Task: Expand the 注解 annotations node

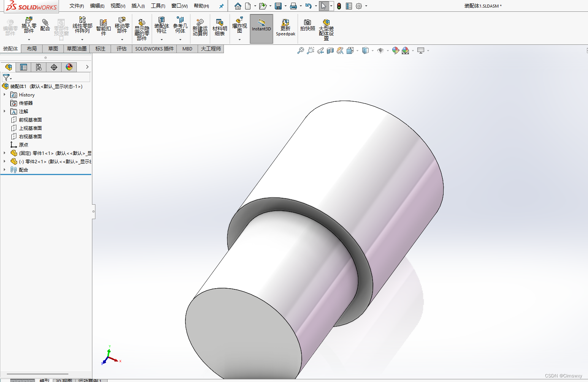Action: tap(5, 111)
